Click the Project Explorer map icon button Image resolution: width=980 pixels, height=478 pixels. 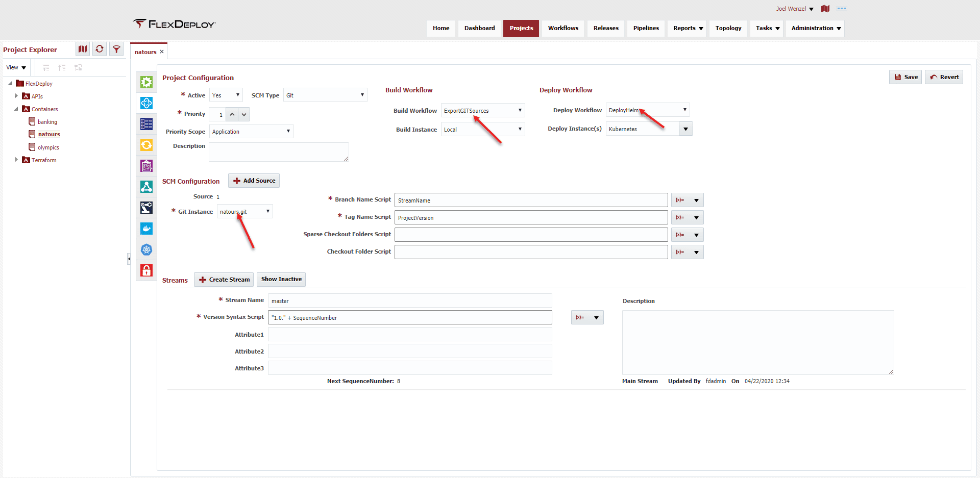[x=83, y=49]
